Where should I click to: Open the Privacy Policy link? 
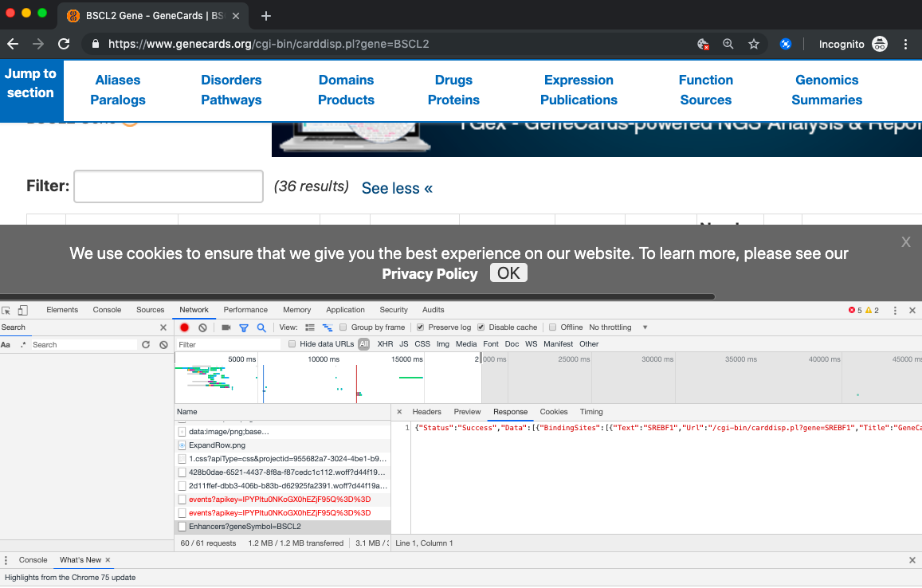click(x=430, y=274)
